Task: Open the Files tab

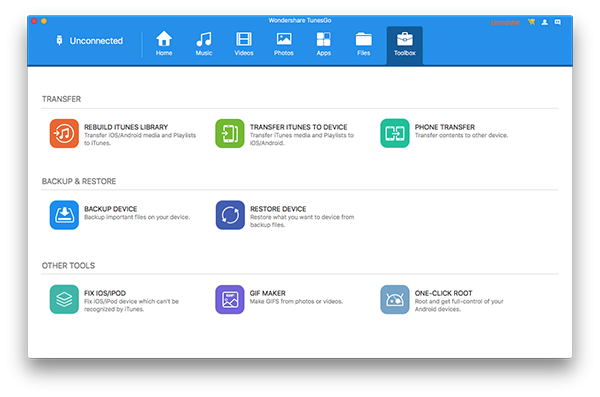Action: pyautogui.click(x=364, y=43)
